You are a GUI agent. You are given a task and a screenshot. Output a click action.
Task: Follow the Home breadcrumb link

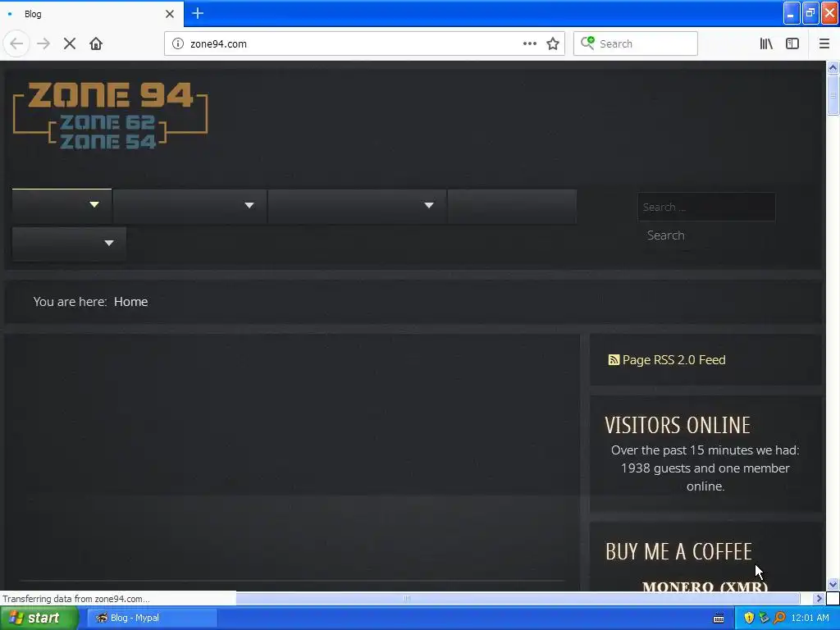pyautogui.click(x=130, y=302)
